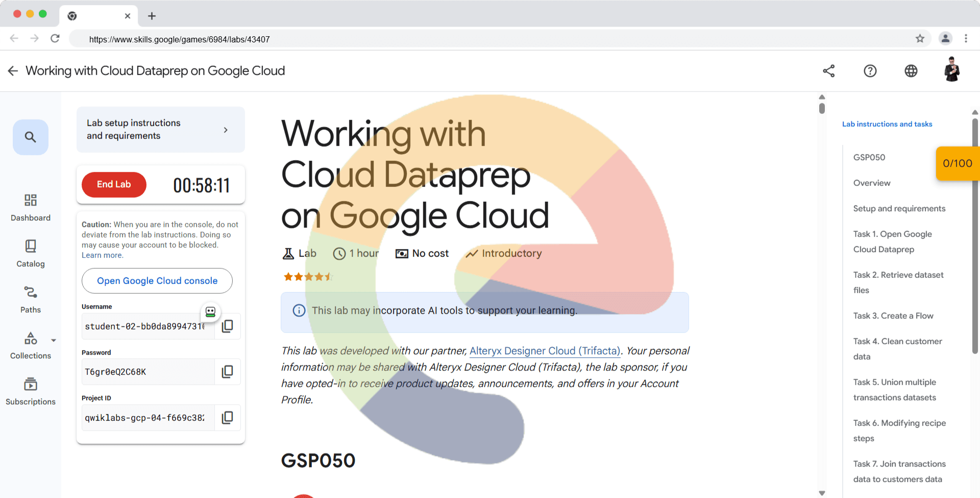Open a new browser tab
Image resolution: width=980 pixels, height=498 pixels.
point(152,16)
